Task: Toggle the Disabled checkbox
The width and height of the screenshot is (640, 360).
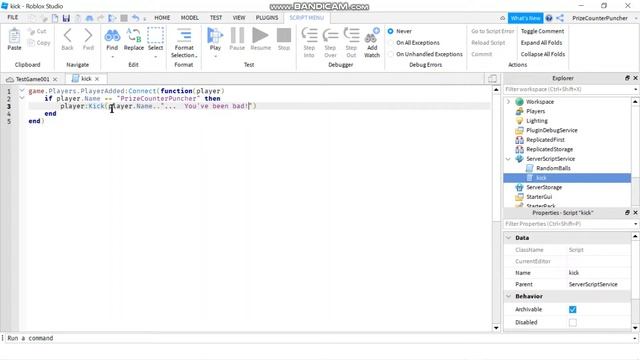Action: click(573, 322)
